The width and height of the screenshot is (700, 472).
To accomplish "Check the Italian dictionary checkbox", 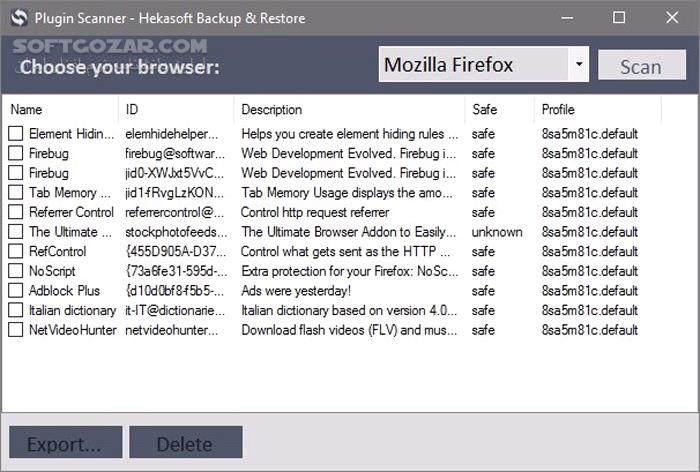I will (16, 310).
